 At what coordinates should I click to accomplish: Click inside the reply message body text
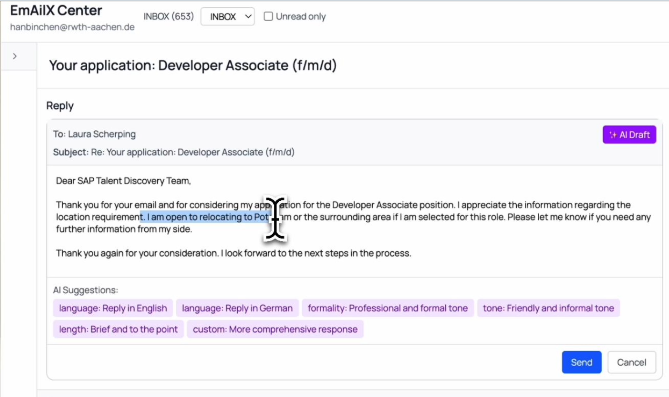tap(354, 221)
